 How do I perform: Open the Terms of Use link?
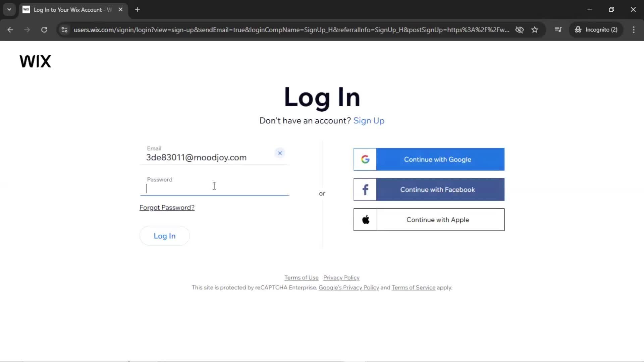click(302, 278)
